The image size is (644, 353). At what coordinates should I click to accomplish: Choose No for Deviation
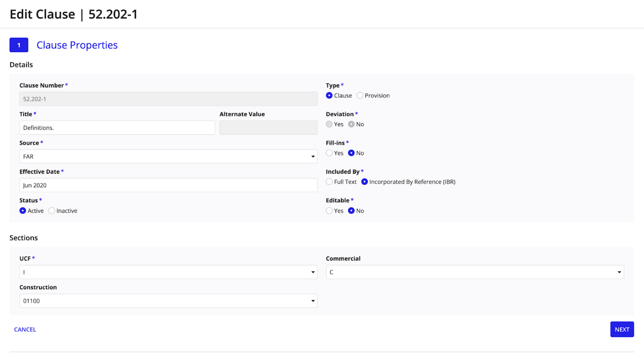pyautogui.click(x=351, y=124)
